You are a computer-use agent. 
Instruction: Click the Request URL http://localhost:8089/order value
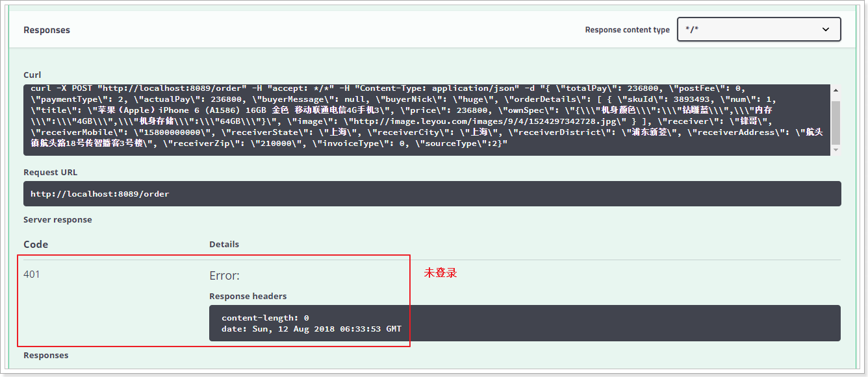432,194
